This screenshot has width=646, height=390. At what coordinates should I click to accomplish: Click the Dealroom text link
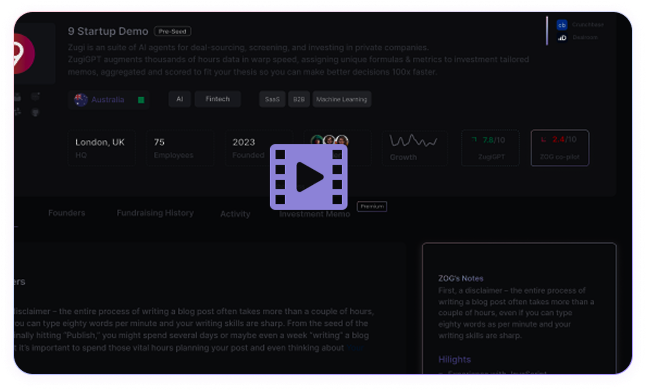[585, 37]
